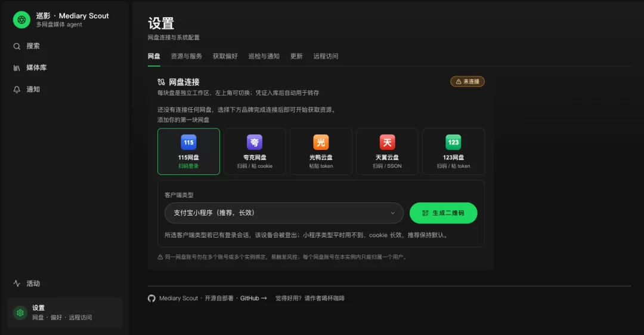Click the warning triangle in the 未连接 badge

tap(459, 81)
